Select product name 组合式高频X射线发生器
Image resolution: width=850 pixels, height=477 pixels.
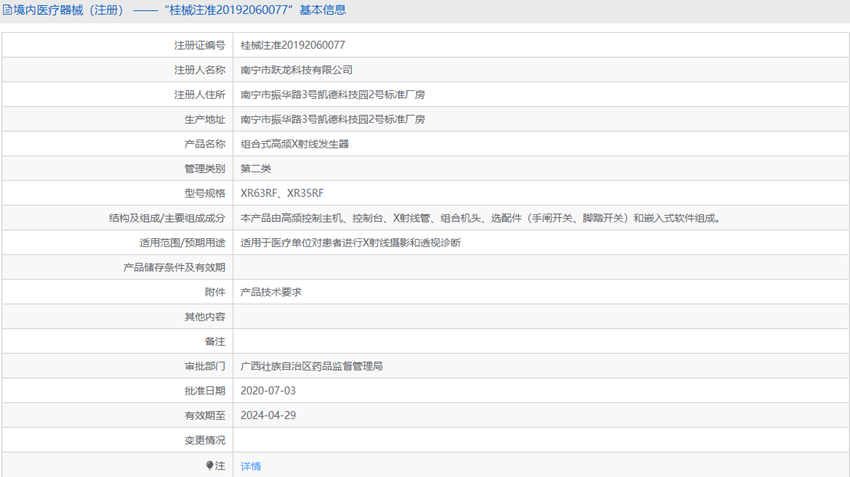tap(295, 144)
